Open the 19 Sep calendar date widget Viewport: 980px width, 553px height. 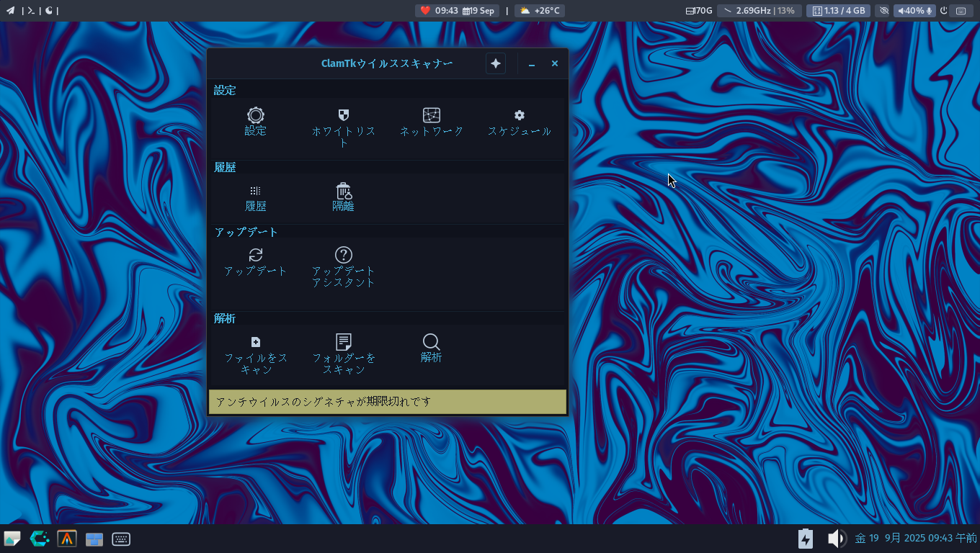[x=479, y=11]
